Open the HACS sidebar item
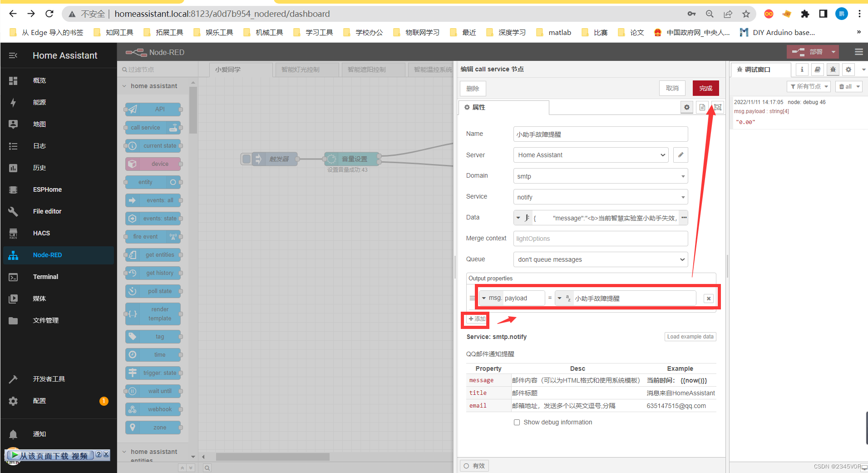 [x=58, y=233]
